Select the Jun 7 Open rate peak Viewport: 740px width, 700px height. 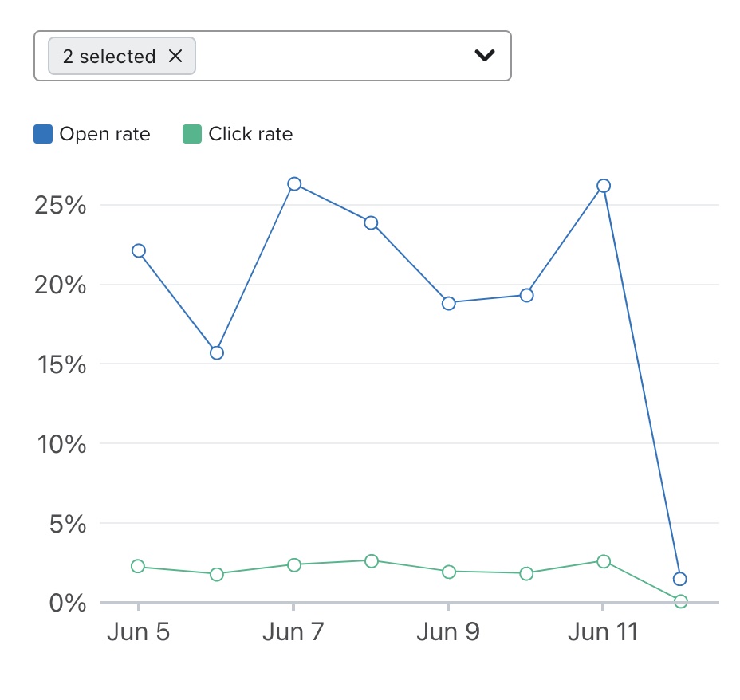tap(294, 184)
